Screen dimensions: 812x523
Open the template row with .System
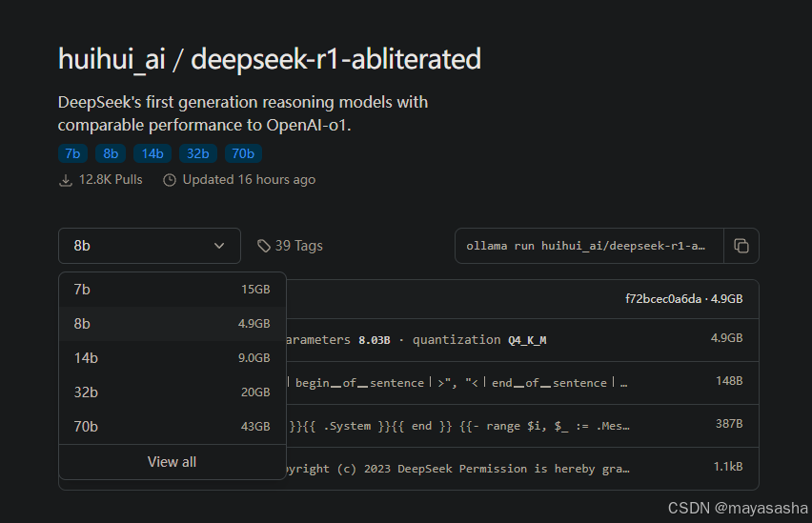[x=522, y=426]
